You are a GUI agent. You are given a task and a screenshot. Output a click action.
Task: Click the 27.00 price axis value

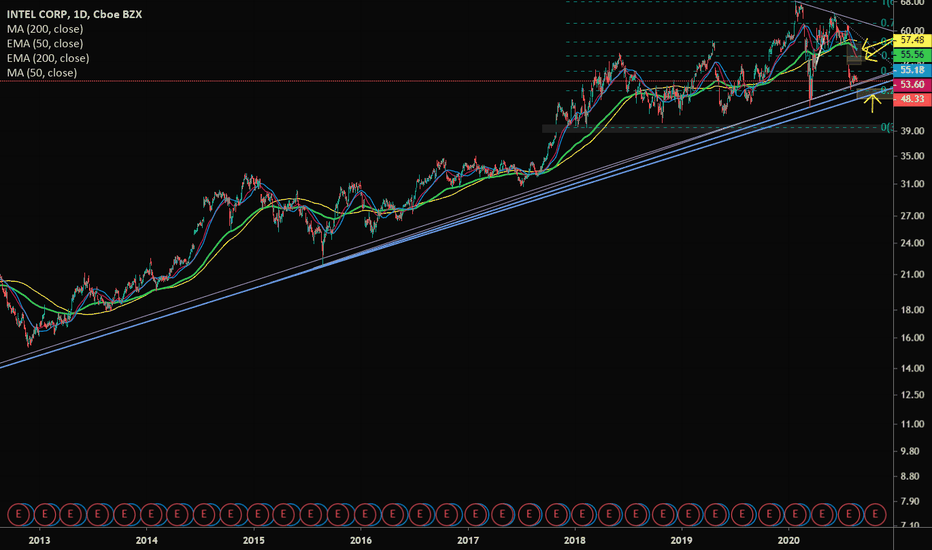pyautogui.click(x=912, y=216)
